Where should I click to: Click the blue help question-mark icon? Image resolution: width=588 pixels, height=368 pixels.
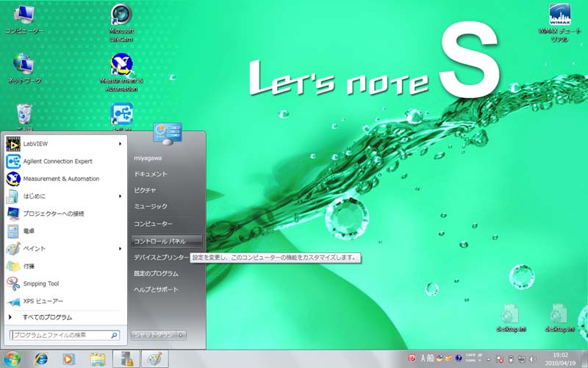tap(459, 358)
